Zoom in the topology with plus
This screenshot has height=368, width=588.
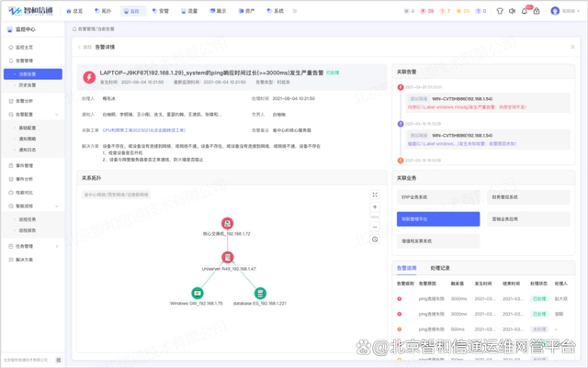(375, 206)
